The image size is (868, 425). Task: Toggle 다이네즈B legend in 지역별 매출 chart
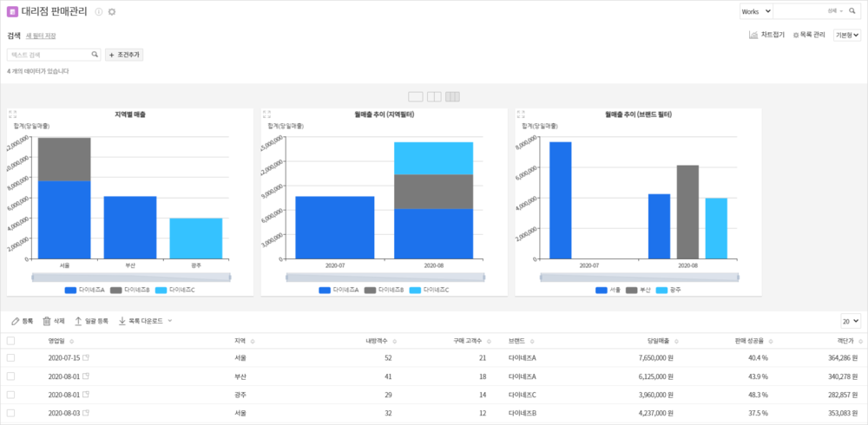pos(130,290)
